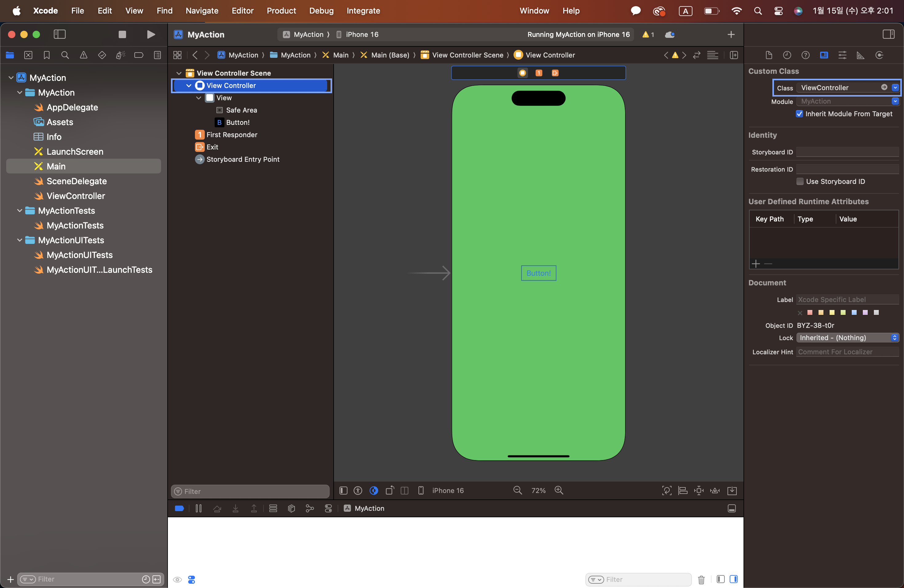
Task: Toggle the navigator sidebar panel
Action: [x=60, y=34]
